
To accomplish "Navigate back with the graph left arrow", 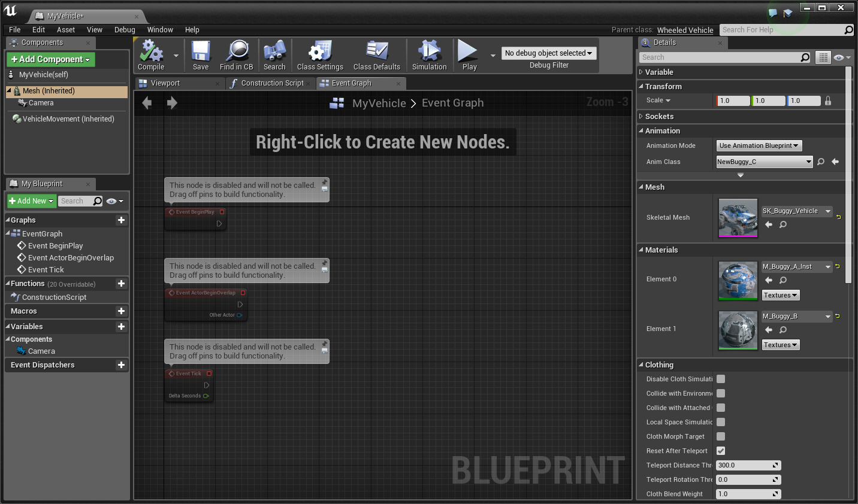I will [147, 103].
